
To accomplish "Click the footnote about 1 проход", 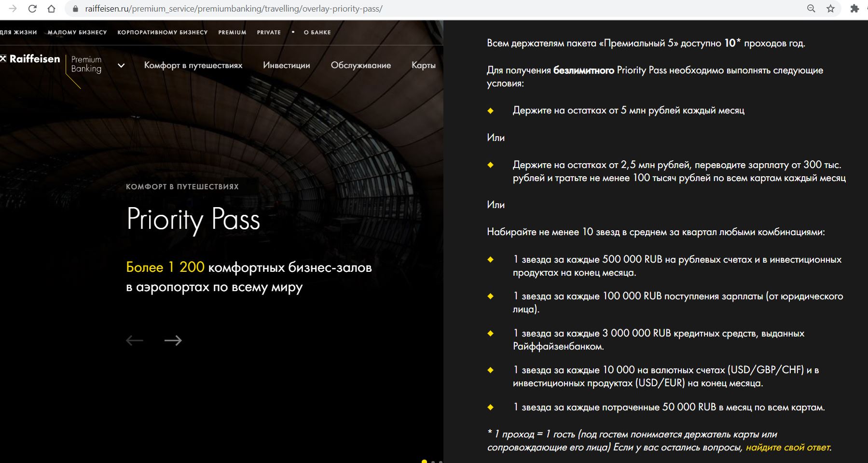I will 659,441.
